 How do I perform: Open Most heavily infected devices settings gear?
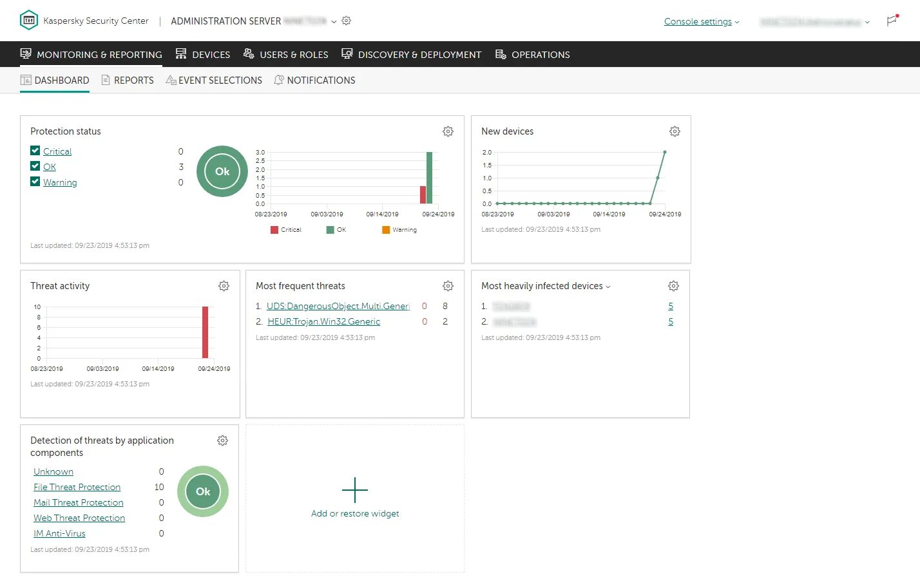pyautogui.click(x=673, y=286)
